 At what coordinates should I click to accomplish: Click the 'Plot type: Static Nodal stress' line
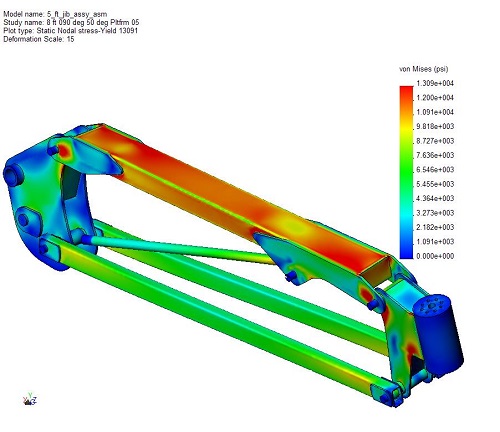(70, 31)
